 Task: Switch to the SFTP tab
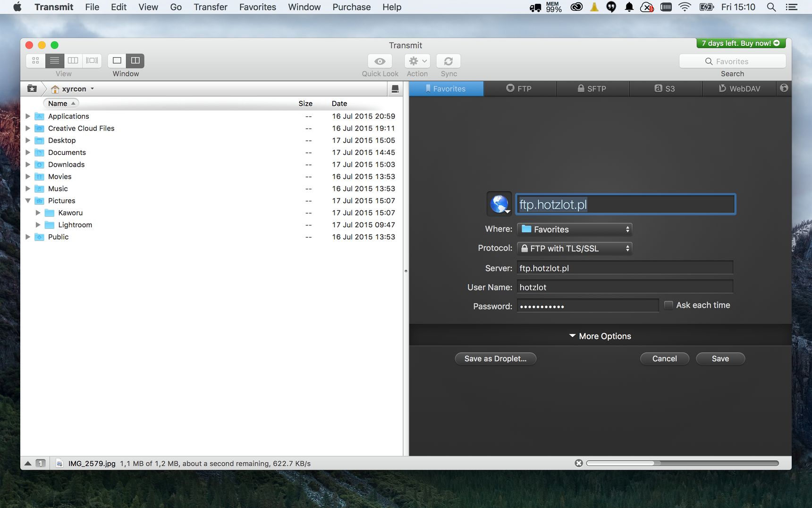click(592, 88)
